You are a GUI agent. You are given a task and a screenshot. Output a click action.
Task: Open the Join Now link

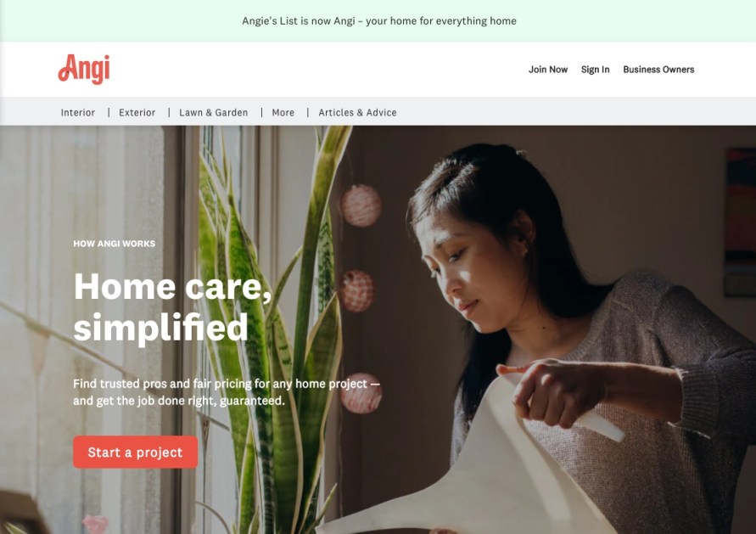(548, 70)
